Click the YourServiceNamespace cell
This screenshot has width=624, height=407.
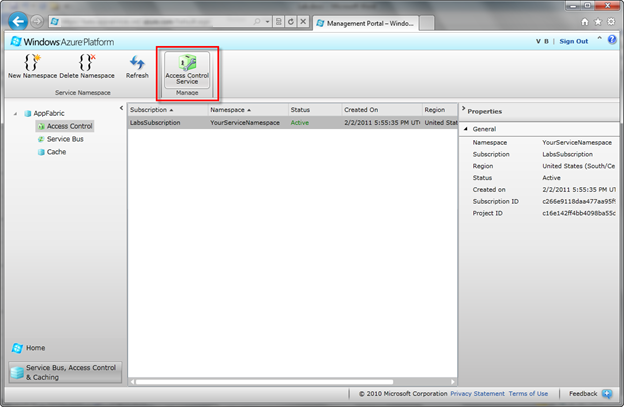(245, 123)
